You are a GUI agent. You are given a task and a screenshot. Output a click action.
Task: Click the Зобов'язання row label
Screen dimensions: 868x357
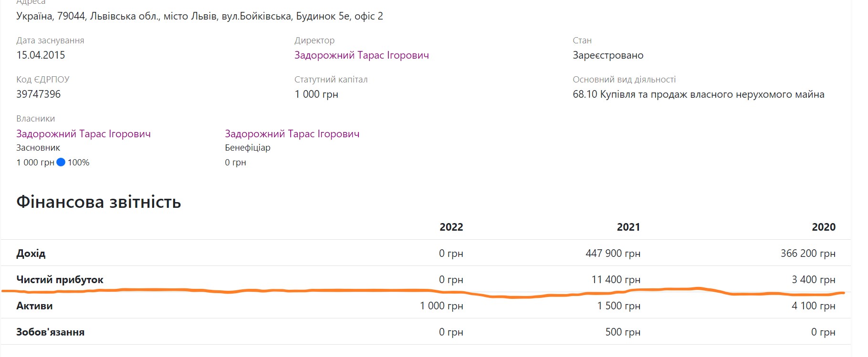click(x=50, y=332)
